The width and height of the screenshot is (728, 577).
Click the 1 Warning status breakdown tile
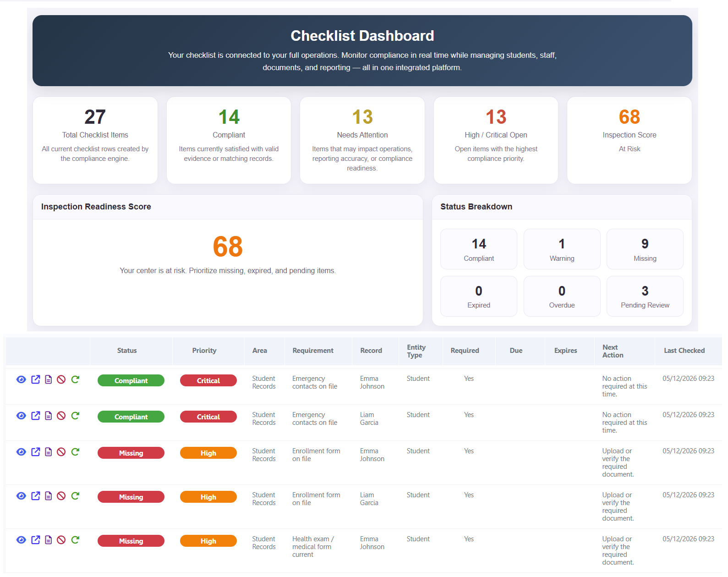[x=562, y=249]
